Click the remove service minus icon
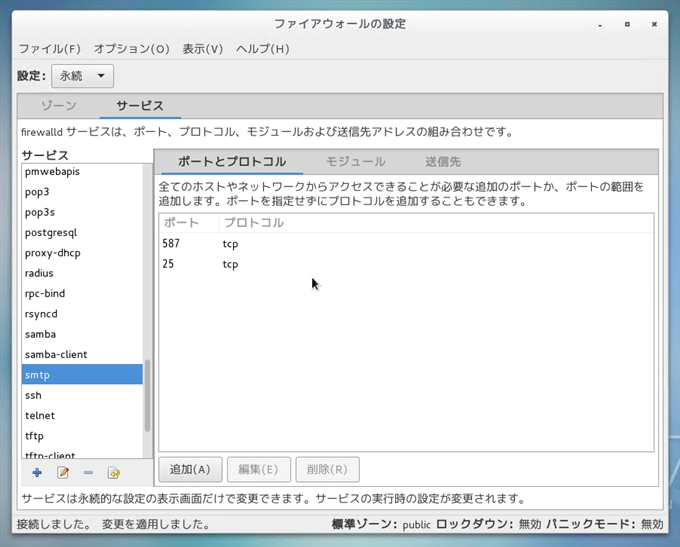 88,472
